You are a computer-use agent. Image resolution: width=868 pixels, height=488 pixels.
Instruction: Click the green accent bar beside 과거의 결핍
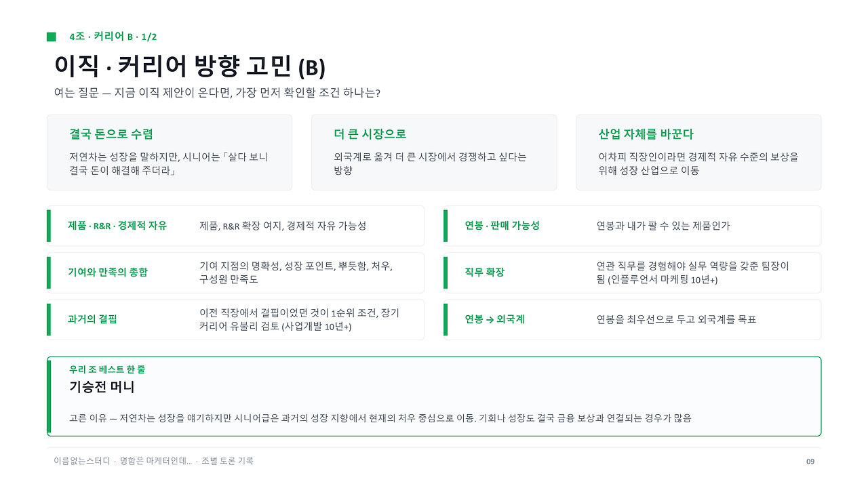(49, 319)
